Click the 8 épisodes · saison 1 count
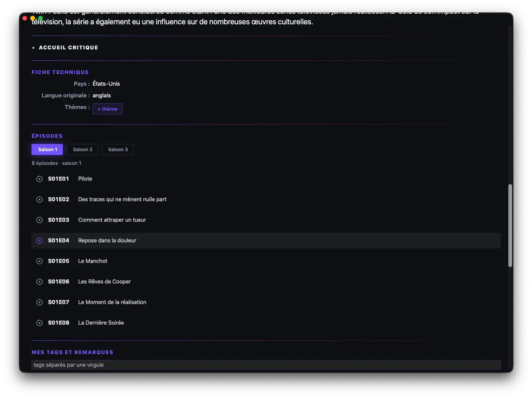The width and height of the screenshot is (532, 398). click(57, 163)
